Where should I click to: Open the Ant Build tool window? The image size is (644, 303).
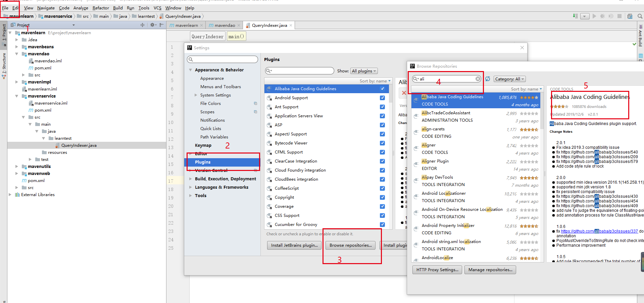click(640, 36)
